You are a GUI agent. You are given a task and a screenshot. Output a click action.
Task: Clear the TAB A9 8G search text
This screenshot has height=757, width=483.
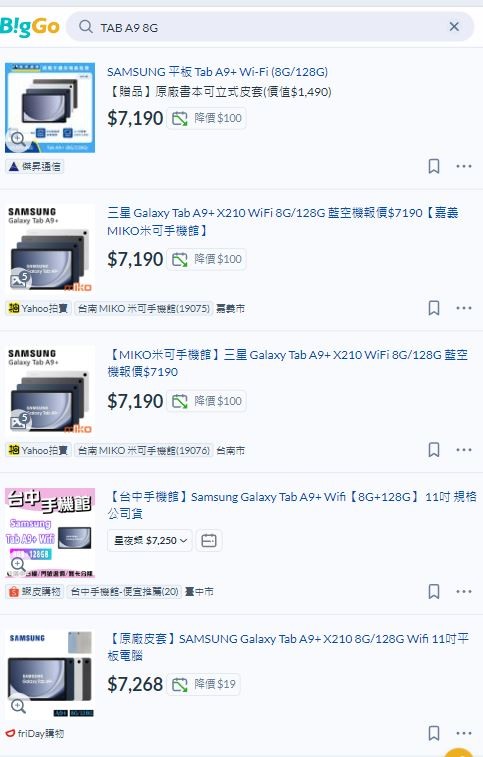(454, 27)
